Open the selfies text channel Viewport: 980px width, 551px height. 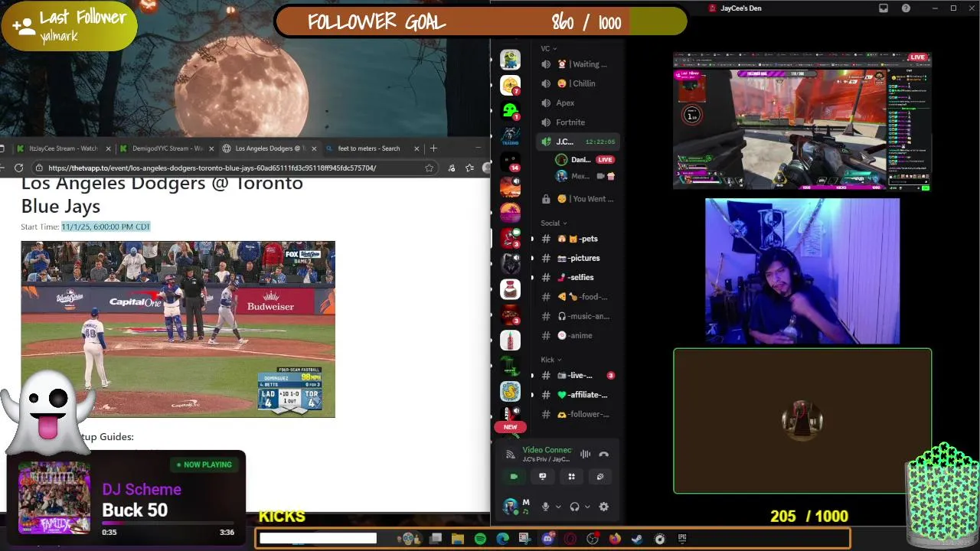pyautogui.click(x=576, y=277)
